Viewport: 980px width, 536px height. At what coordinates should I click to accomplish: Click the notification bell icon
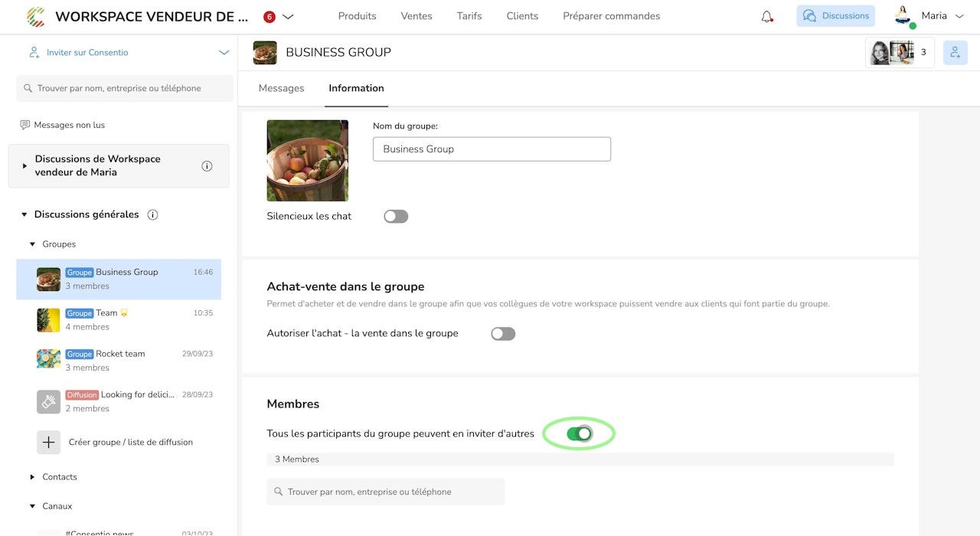766,16
